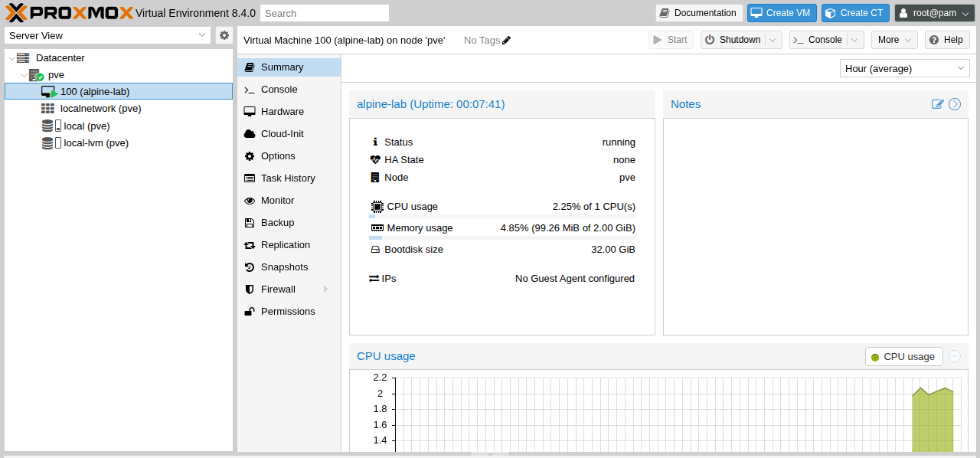Open the More actions menu
980x458 pixels.
click(894, 40)
